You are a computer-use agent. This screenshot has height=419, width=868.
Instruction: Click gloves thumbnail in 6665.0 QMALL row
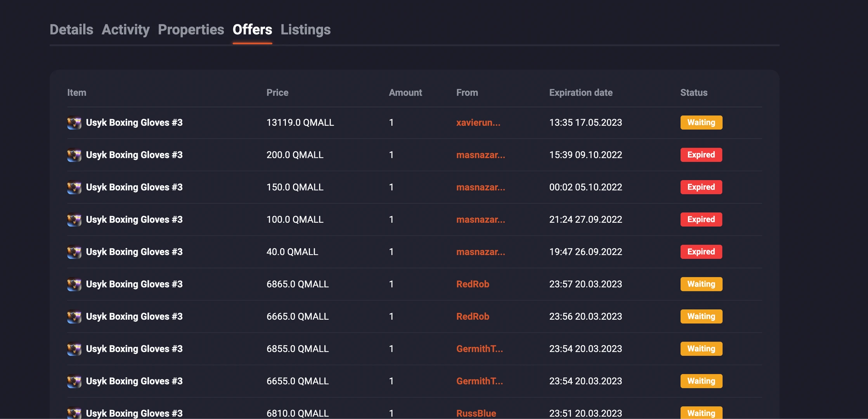(74, 317)
